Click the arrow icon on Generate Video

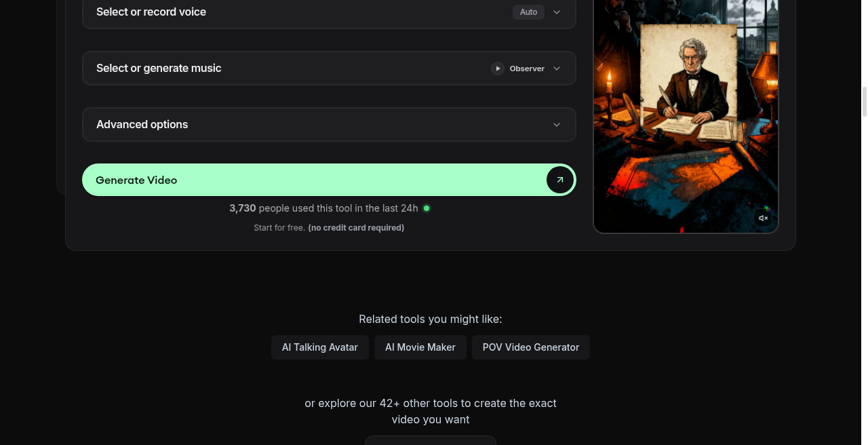tap(560, 180)
